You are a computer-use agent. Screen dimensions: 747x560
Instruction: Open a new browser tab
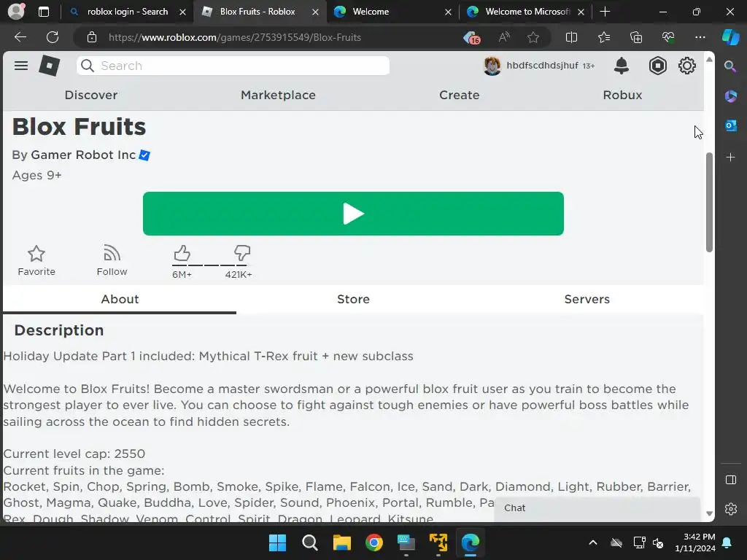[x=605, y=12]
